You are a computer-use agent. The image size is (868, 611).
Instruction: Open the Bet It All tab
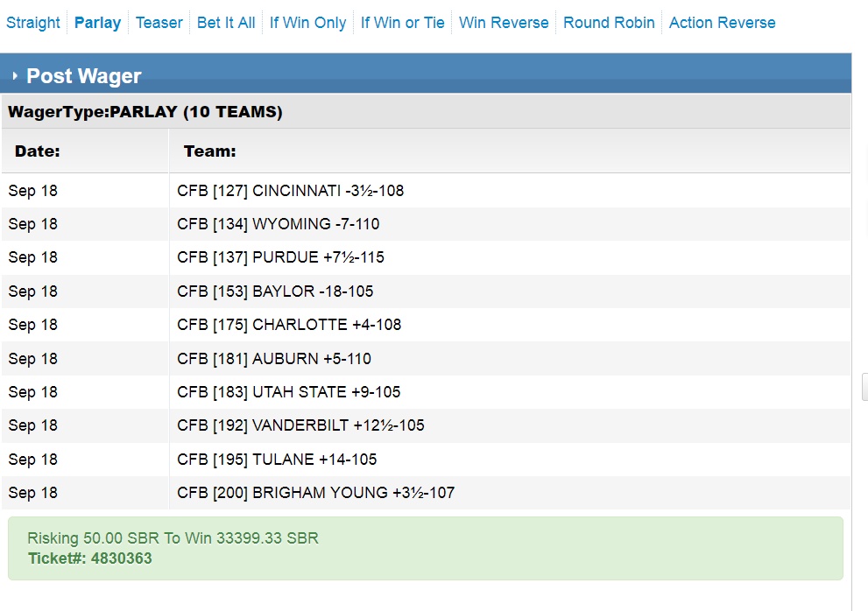(226, 23)
